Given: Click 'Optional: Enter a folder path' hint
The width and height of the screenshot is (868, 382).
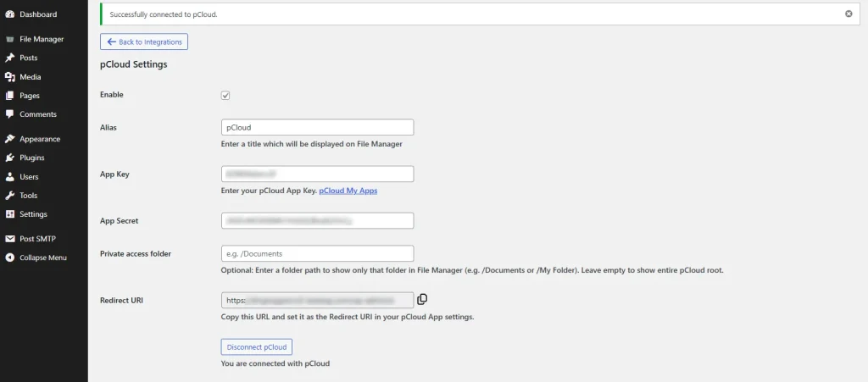Looking at the screenshot, I should pyautogui.click(x=472, y=271).
